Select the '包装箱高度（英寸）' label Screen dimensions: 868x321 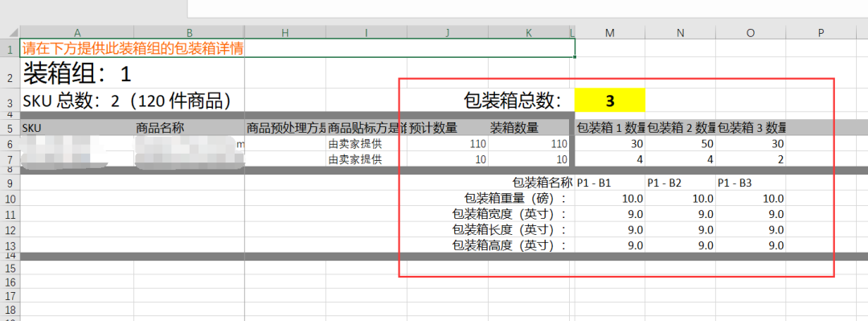click(510, 245)
